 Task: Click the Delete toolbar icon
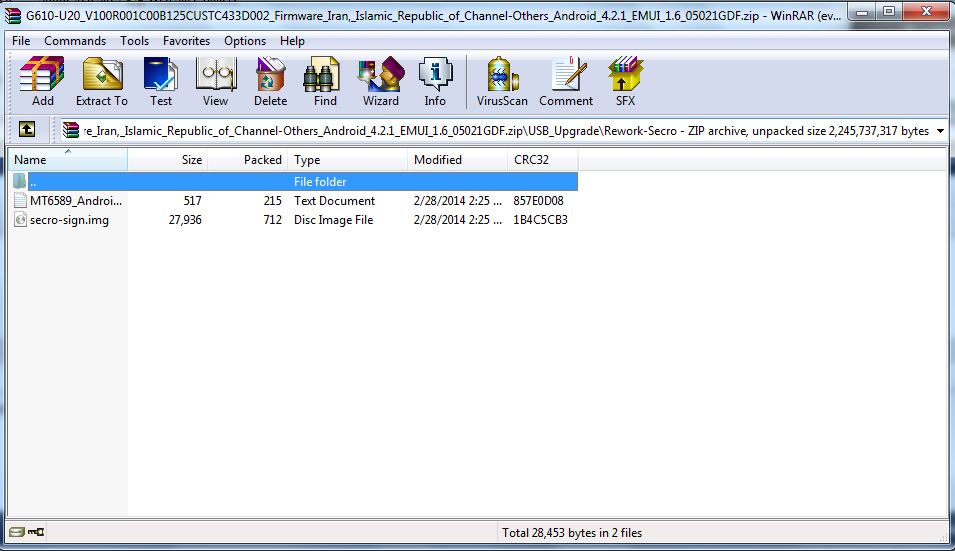tap(270, 82)
